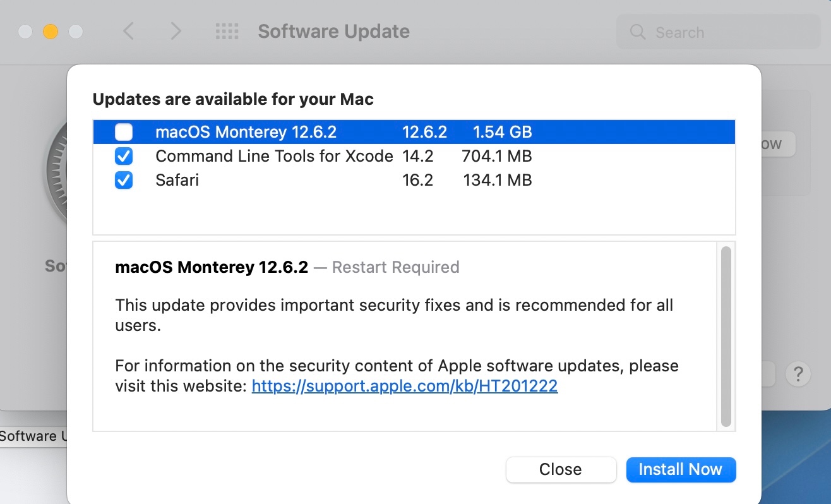This screenshot has height=504, width=831.
Task: Click the Software Update window title
Action: point(333,31)
